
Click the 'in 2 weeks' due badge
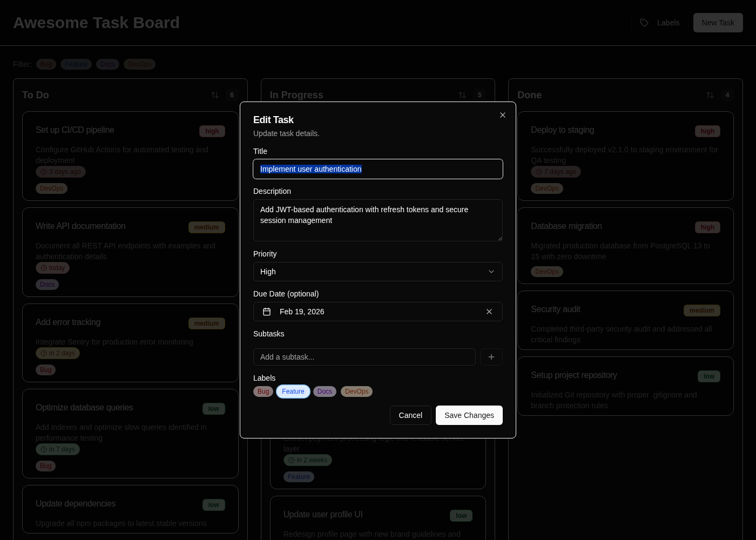pyautogui.click(x=308, y=460)
